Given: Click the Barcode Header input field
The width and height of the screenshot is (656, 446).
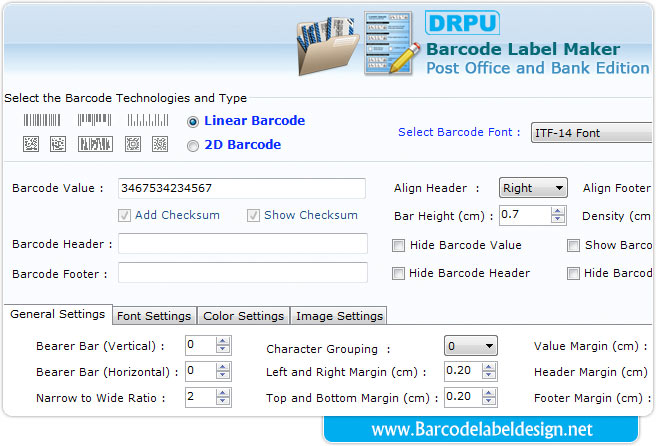Looking at the screenshot, I should pos(243,244).
